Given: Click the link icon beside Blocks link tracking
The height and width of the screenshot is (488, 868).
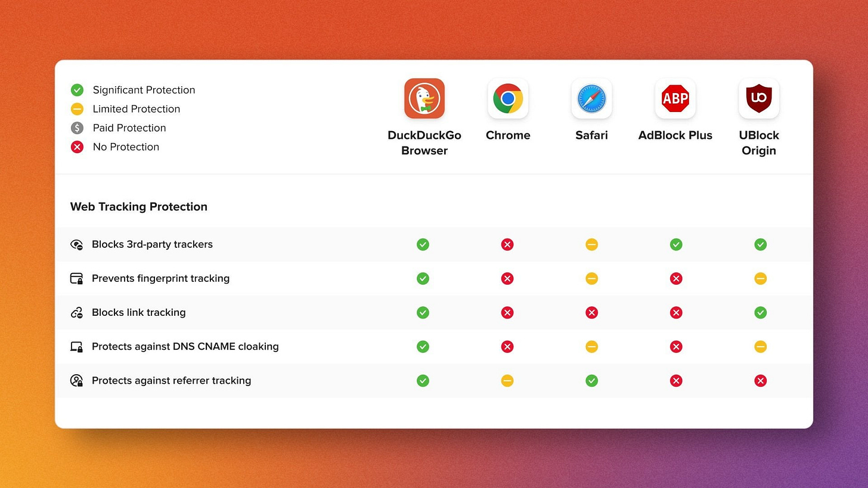Looking at the screenshot, I should coord(76,312).
